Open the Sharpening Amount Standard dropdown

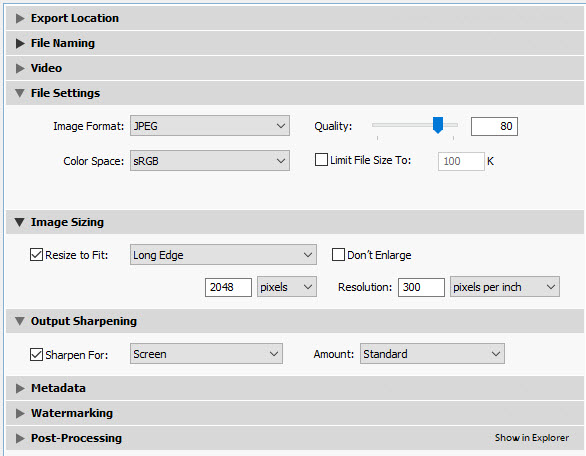[432, 354]
